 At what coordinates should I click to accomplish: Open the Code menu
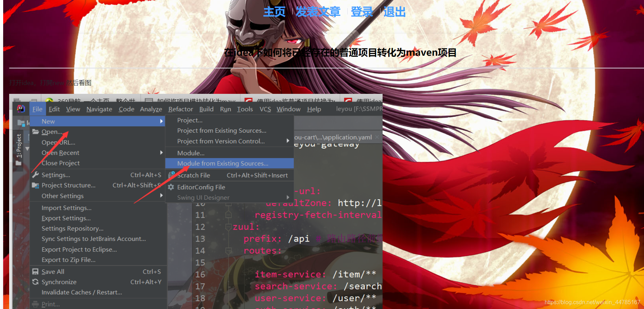point(126,109)
